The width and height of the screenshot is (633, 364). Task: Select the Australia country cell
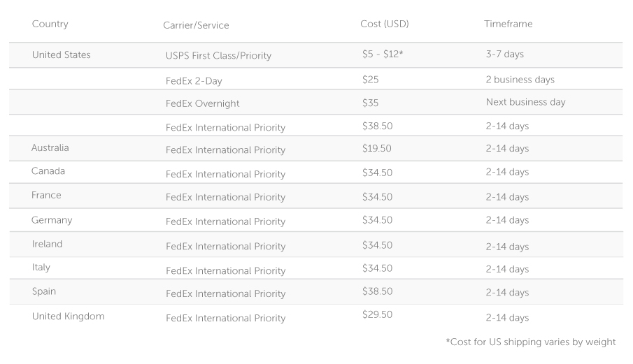(50, 148)
